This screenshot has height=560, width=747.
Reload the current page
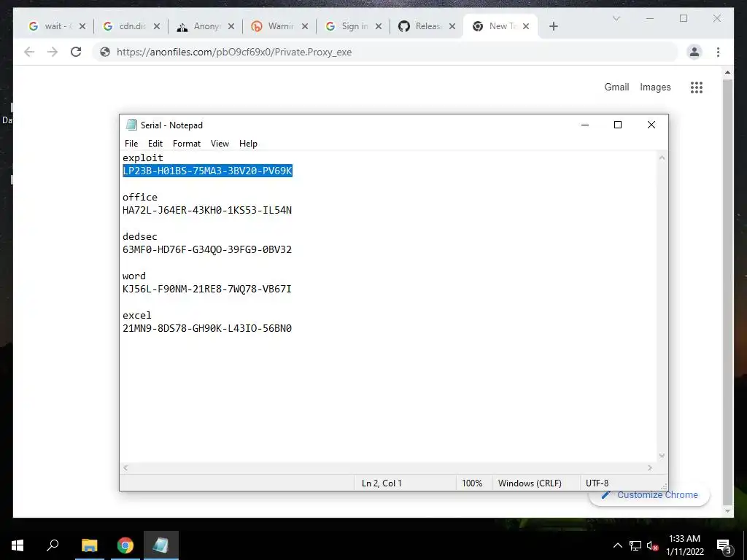tap(76, 52)
